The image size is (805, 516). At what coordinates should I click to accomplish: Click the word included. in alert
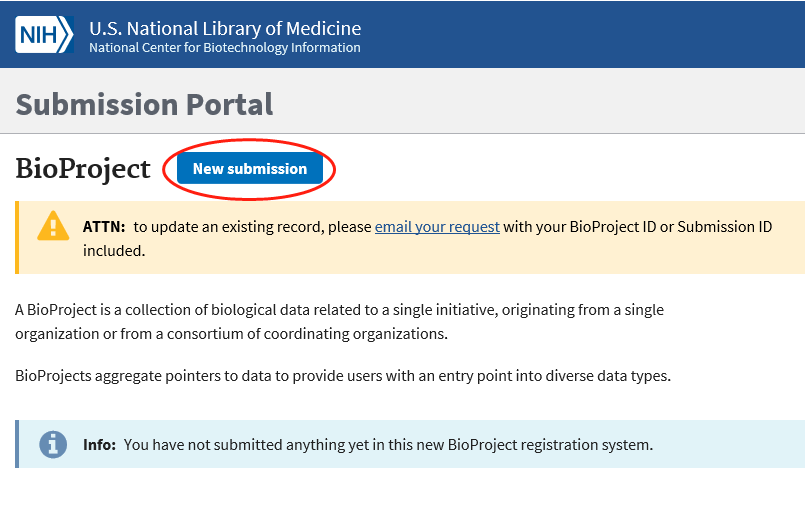(x=114, y=250)
